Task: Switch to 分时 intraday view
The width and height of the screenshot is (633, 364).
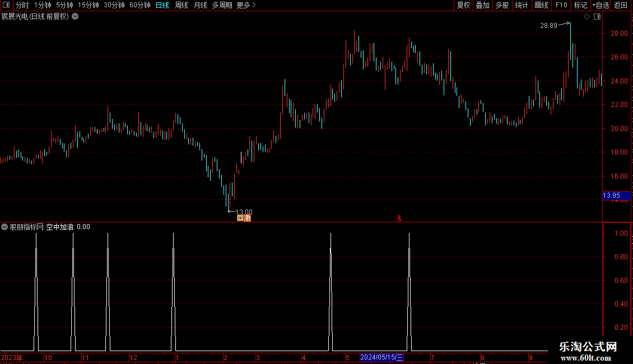Action: pos(22,5)
